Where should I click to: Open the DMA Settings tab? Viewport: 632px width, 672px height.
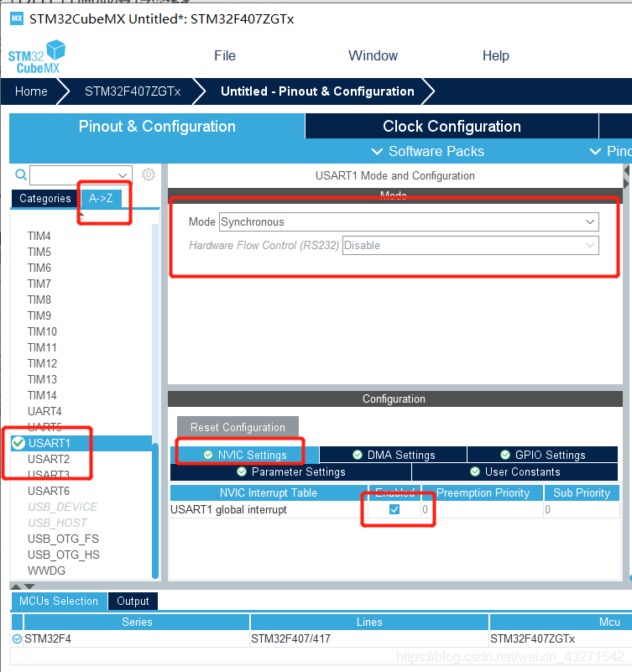tap(393, 455)
